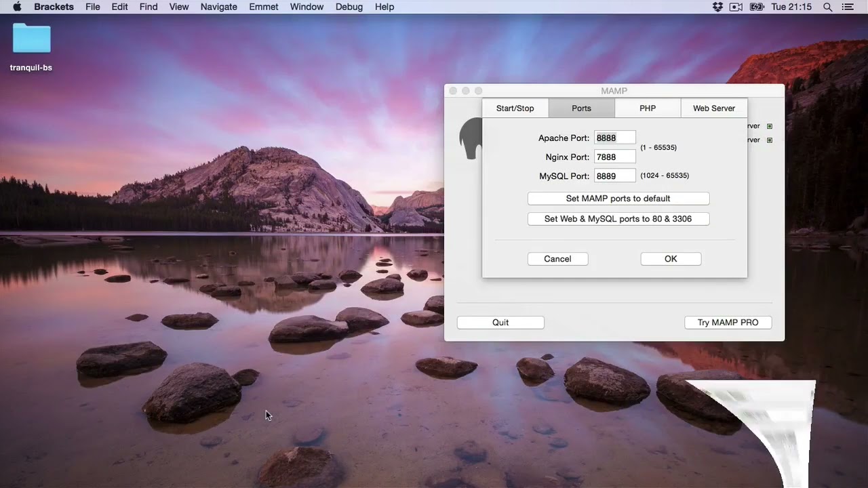868x488 pixels.
Task: Click the MAMP elephant logo
Action: tap(471, 138)
